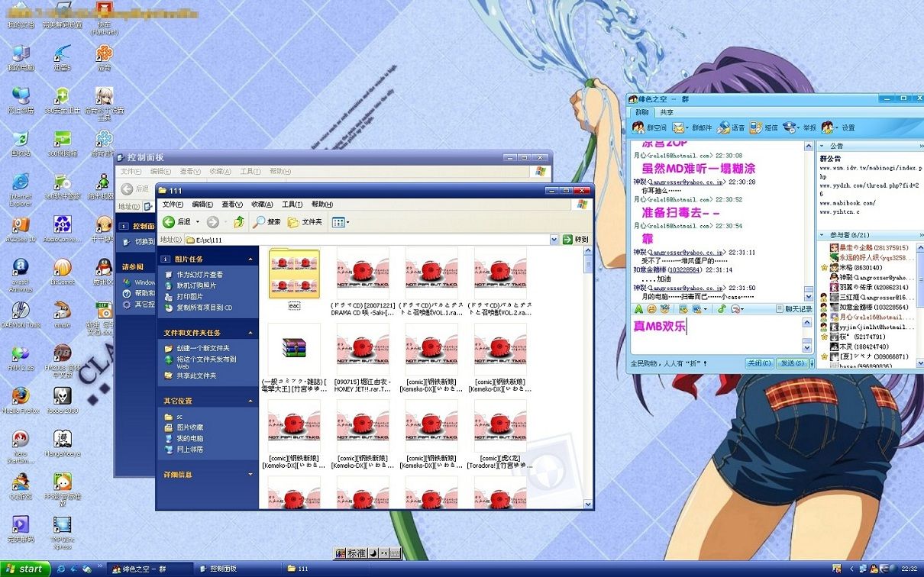Open the address bar dropdown in 111 window
The height and width of the screenshot is (577, 924).
pyautogui.click(x=554, y=240)
